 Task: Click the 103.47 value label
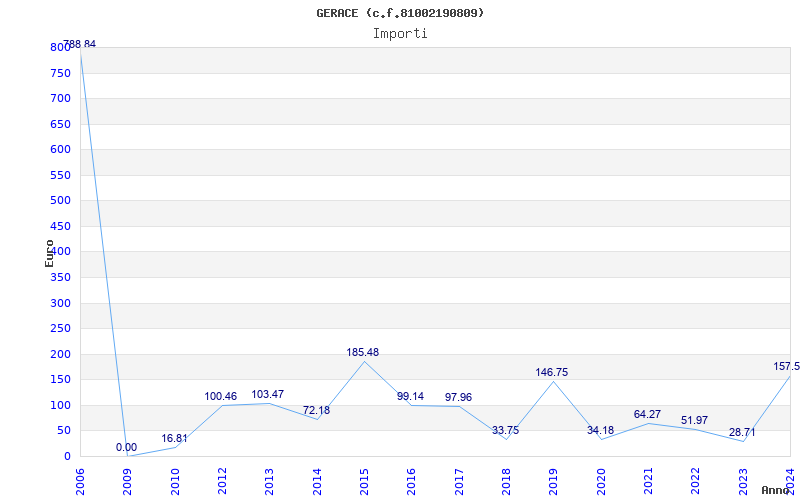click(267, 394)
